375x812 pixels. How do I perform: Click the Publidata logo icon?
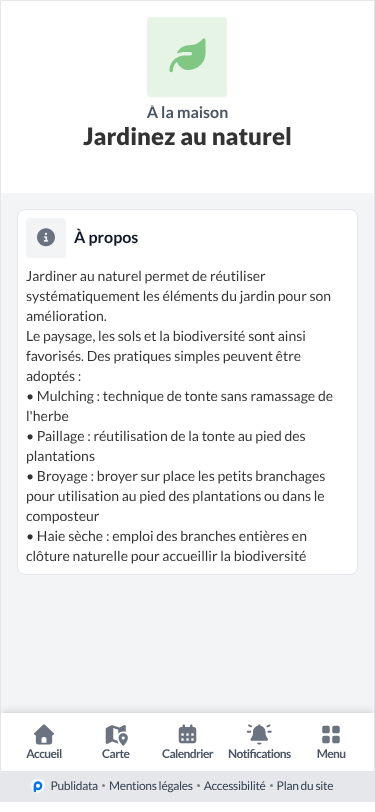click(38, 786)
